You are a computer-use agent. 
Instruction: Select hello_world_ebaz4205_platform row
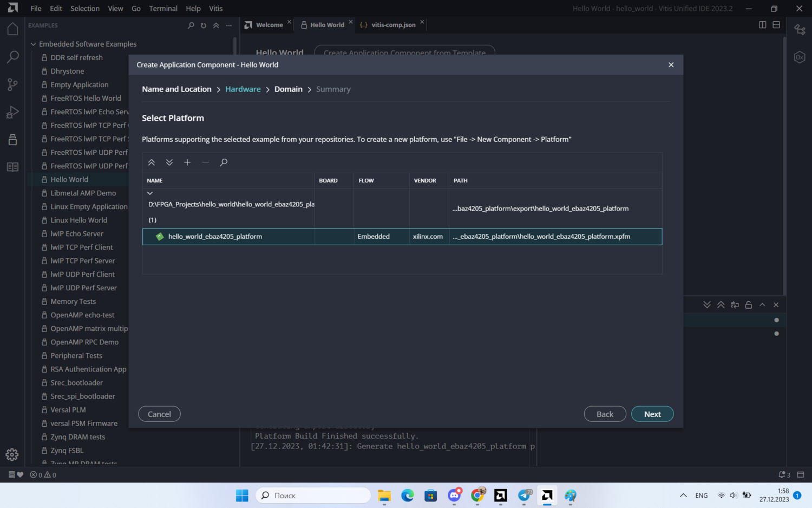click(215, 237)
